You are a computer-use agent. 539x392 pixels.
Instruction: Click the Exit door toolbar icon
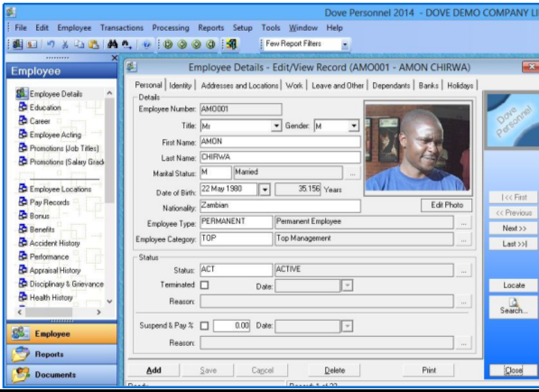(231, 44)
